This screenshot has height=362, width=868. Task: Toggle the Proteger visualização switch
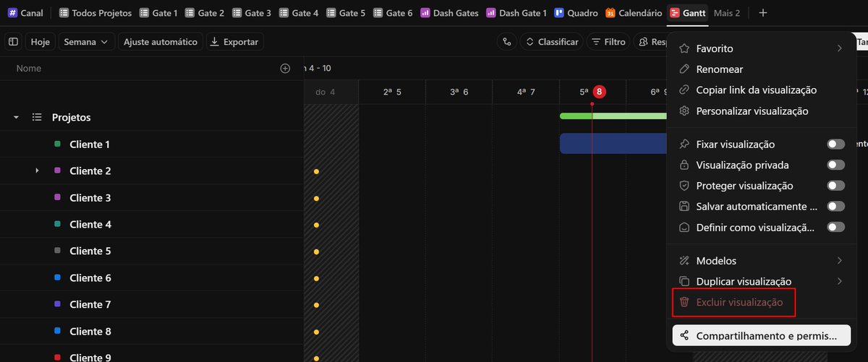coord(835,186)
